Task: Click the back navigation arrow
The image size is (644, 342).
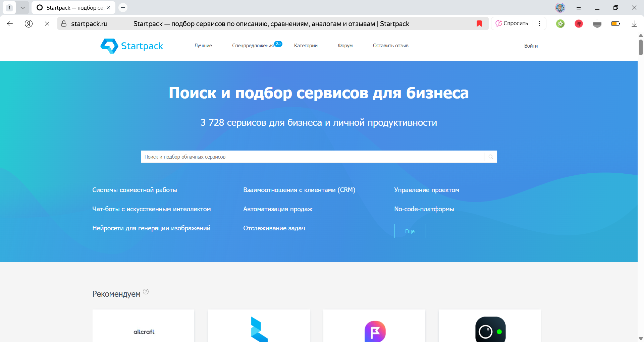Action: click(10, 23)
